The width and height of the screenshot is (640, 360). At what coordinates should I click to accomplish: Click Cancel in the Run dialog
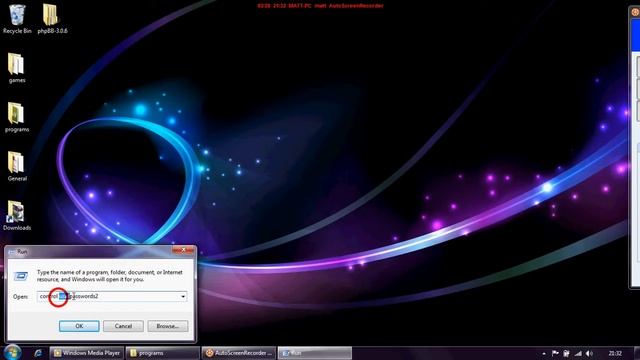[x=123, y=326]
